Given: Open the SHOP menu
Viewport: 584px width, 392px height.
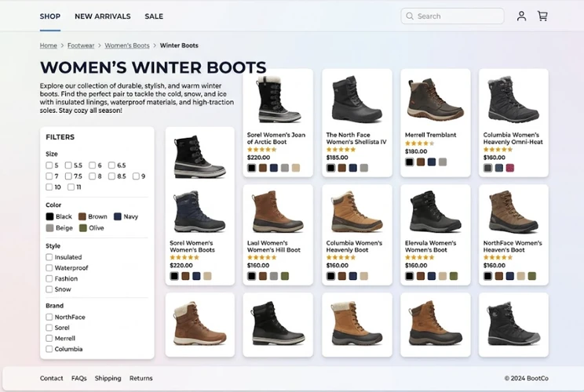Looking at the screenshot, I should (50, 16).
